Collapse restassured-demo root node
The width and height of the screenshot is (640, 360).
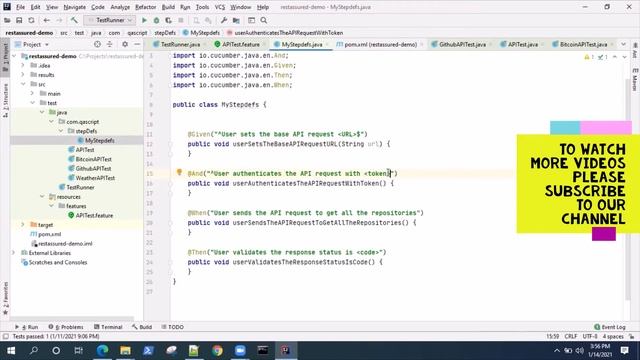(x=14, y=56)
